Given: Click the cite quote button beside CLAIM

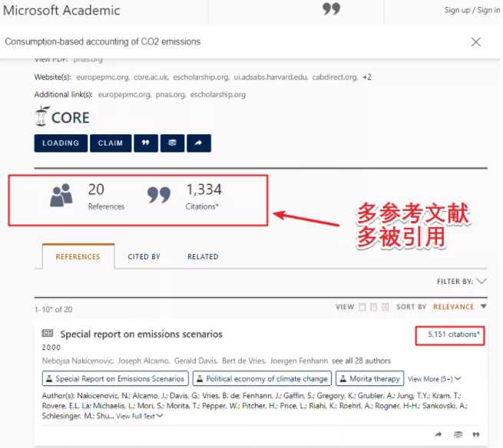Looking at the screenshot, I should (146, 143).
